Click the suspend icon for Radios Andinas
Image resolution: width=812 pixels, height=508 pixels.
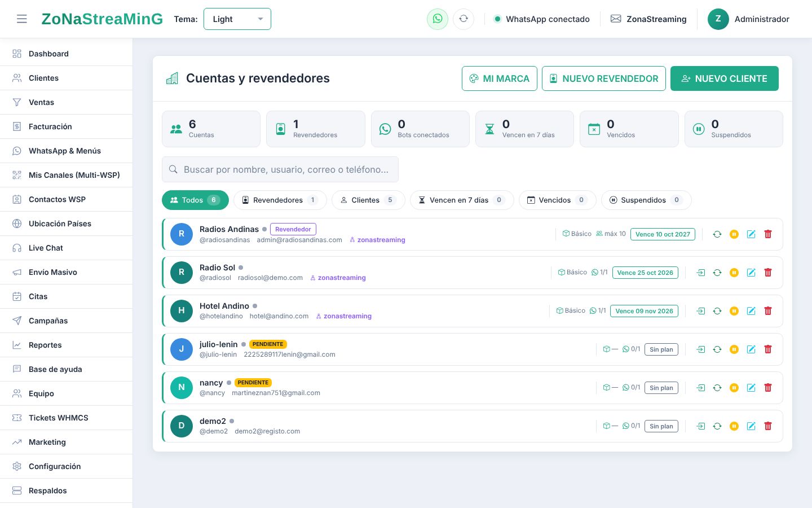pos(734,234)
